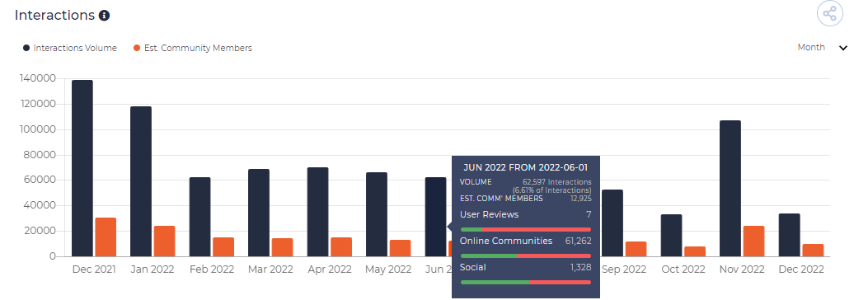Expand the chevron beside Month
Viewport: 868px width, 300px height.
click(x=843, y=48)
